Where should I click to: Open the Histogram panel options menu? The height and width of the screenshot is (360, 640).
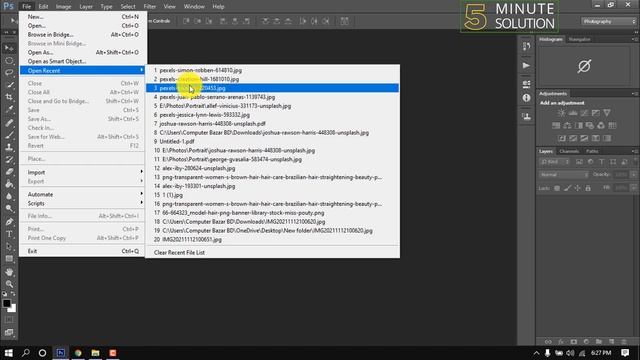[634, 39]
